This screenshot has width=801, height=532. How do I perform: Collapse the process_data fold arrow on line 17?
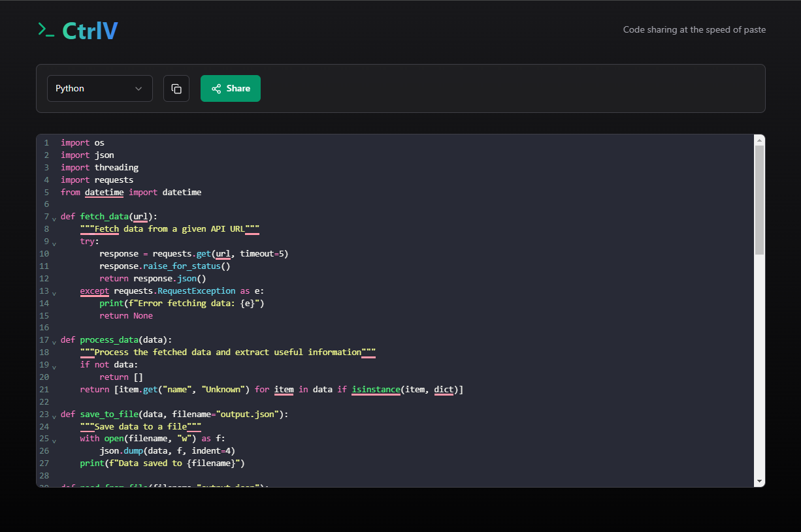pyautogui.click(x=54, y=342)
